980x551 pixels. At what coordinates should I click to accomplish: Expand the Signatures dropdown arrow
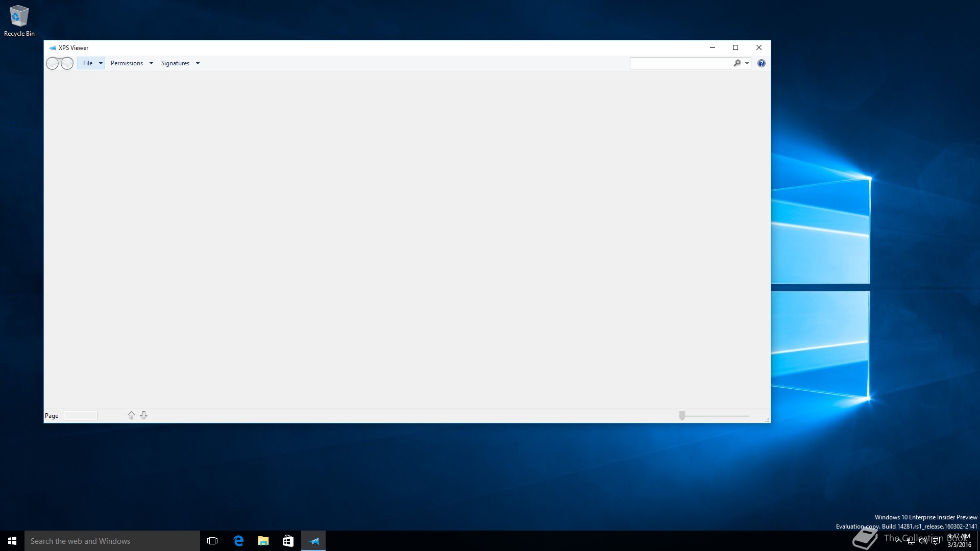click(198, 63)
